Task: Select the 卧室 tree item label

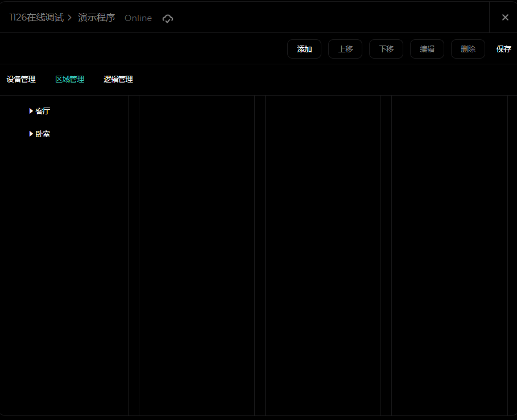Action: coord(43,134)
